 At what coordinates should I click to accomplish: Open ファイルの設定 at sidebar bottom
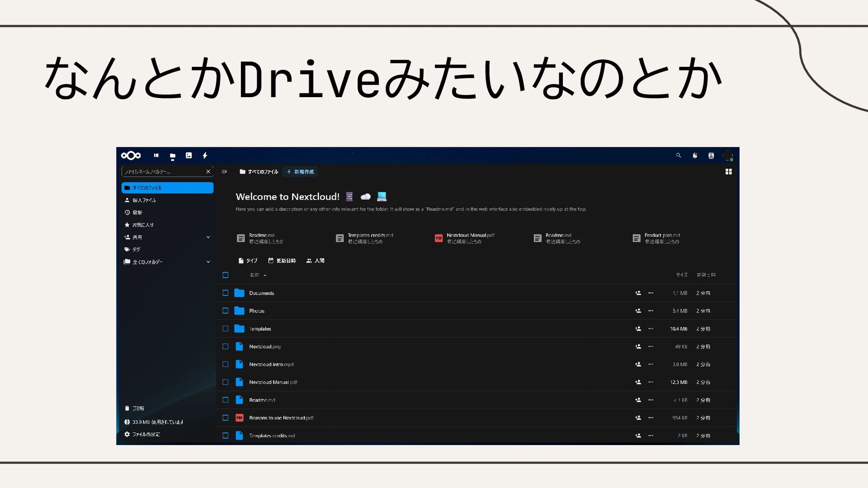click(146, 434)
